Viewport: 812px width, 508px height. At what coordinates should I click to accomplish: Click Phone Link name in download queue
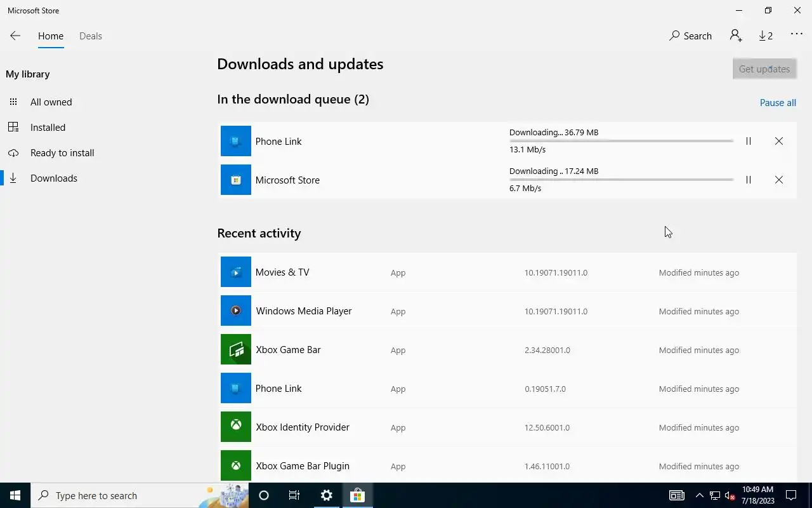[278, 141]
